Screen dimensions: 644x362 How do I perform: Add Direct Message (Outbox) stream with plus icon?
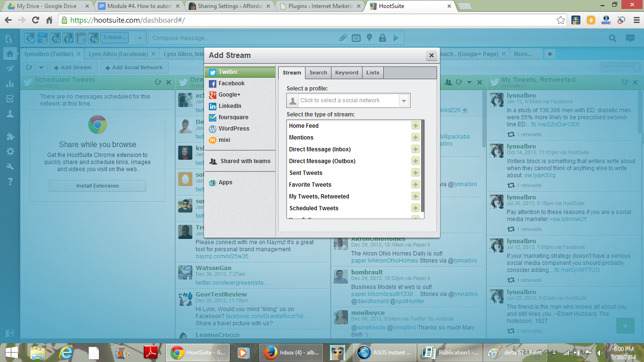pos(415,161)
